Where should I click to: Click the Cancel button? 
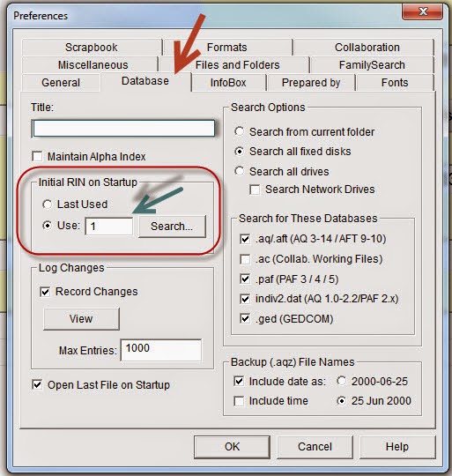[315, 447]
